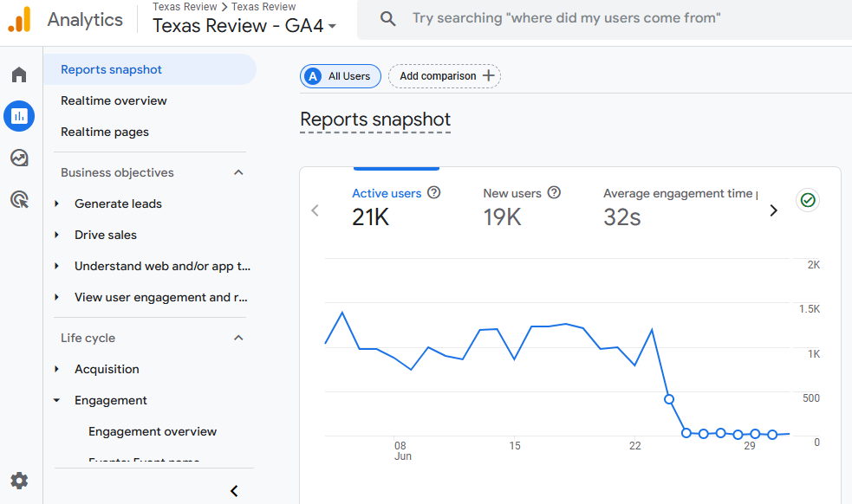The height and width of the screenshot is (504, 852).
Task: Collapse the Engagement arrow
Action: pos(56,400)
